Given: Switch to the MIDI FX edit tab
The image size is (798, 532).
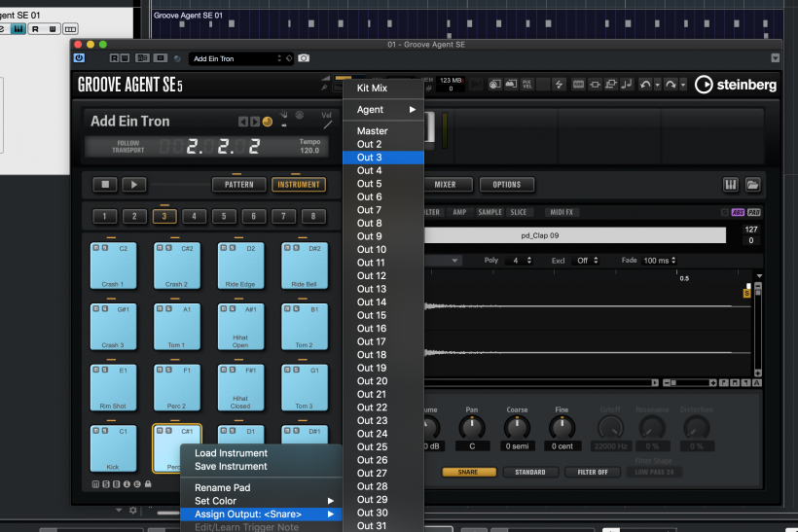Looking at the screenshot, I should [x=562, y=212].
